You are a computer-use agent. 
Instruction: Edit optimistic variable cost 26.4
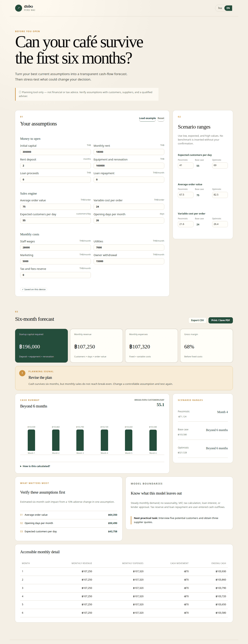[x=220, y=224]
